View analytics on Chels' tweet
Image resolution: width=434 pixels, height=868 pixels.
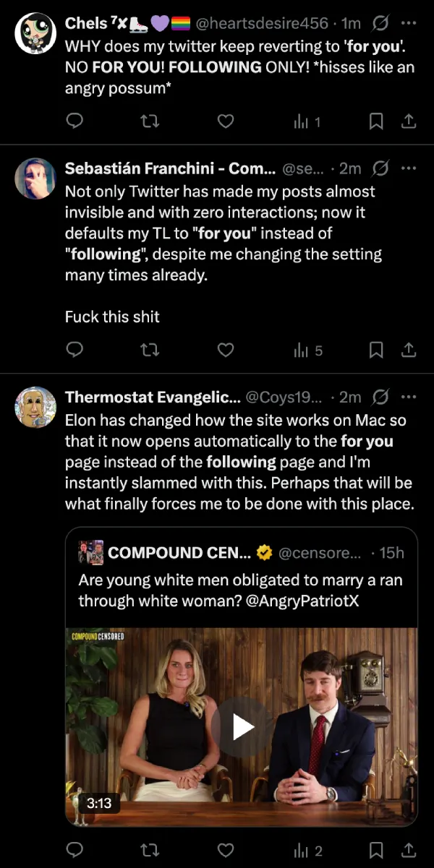(x=302, y=121)
